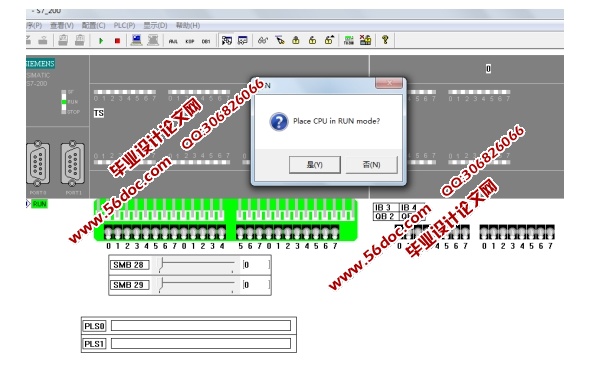
Task: Click the SMB 28 slider handle
Action: point(161,265)
